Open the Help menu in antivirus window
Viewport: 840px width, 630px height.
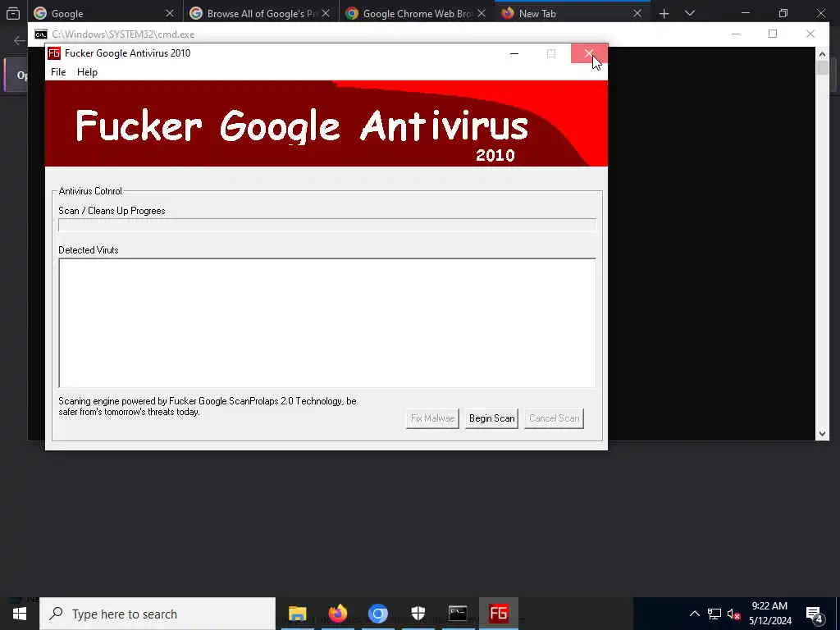87,72
